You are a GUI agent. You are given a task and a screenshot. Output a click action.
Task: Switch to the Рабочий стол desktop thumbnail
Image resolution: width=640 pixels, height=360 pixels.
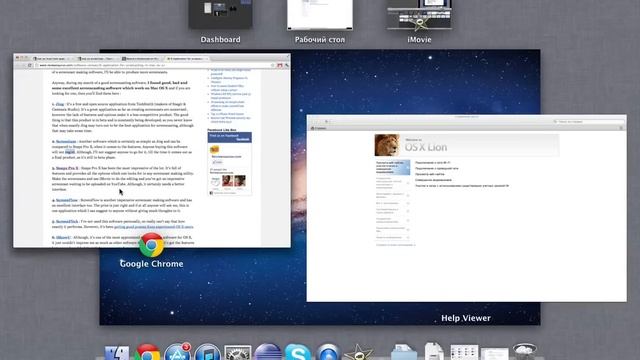[320, 14]
